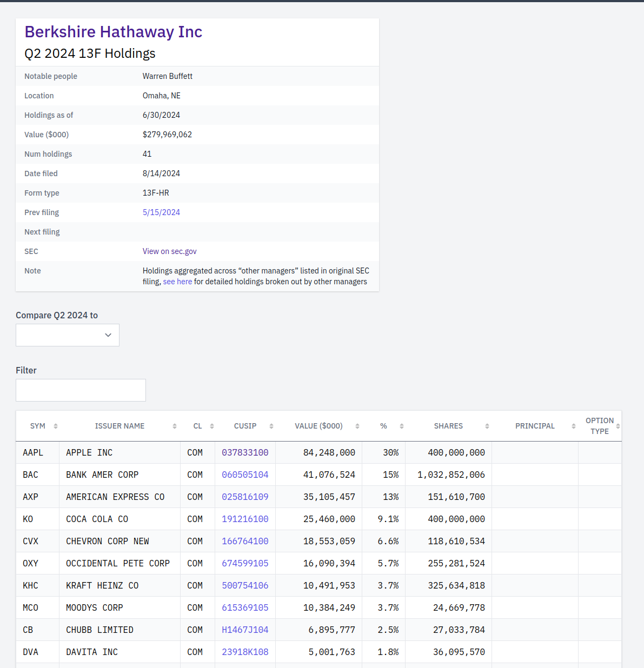The width and height of the screenshot is (644, 668).
Task: Open CUSIP 23918K108 for Davita
Action: pos(245,652)
